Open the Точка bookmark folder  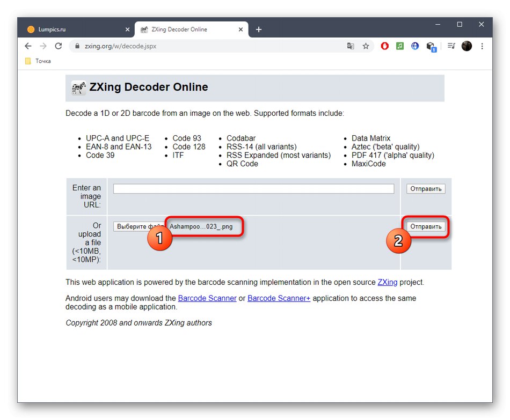(x=38, y=61)
